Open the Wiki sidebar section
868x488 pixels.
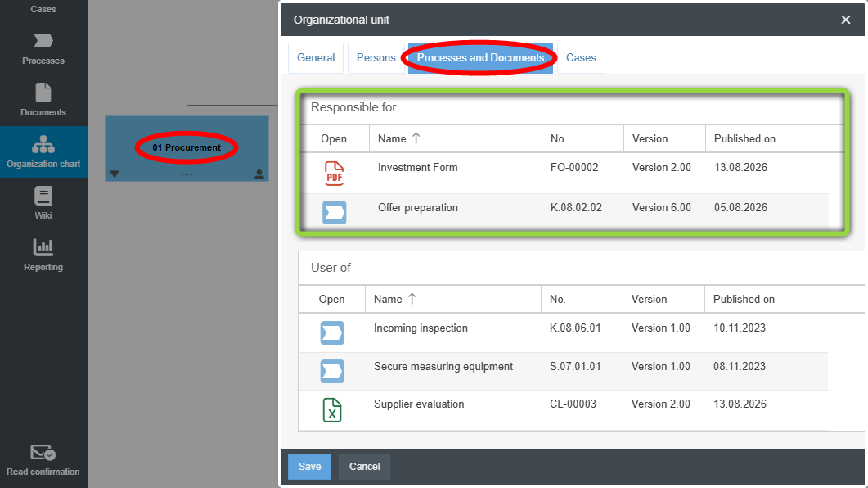(43, 203)
